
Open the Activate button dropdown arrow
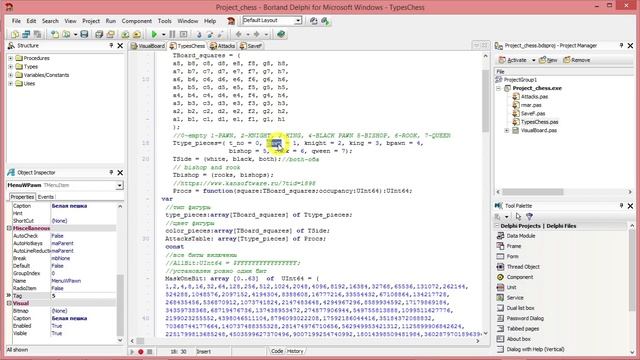pos(533,60)
